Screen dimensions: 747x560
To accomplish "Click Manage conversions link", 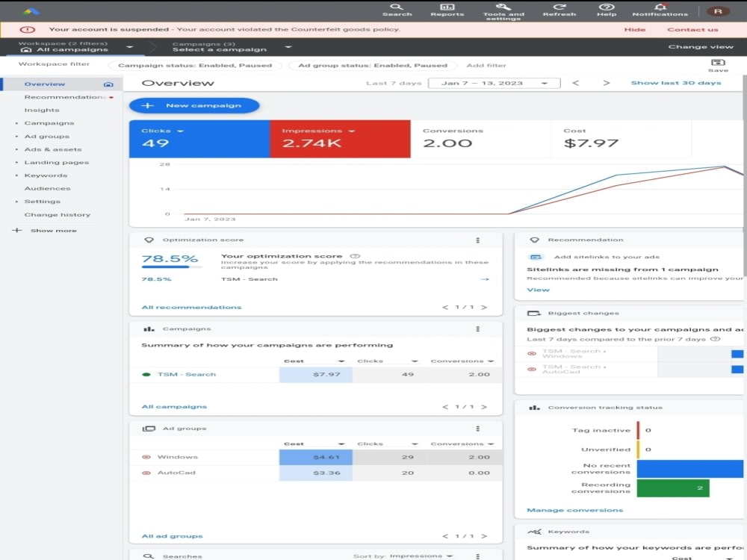I will 574,510.
